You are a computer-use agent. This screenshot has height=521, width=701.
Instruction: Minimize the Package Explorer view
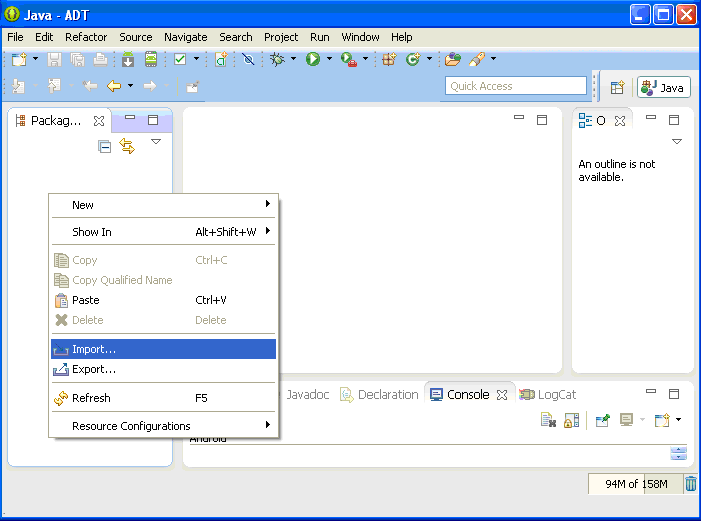coord(130,117)
